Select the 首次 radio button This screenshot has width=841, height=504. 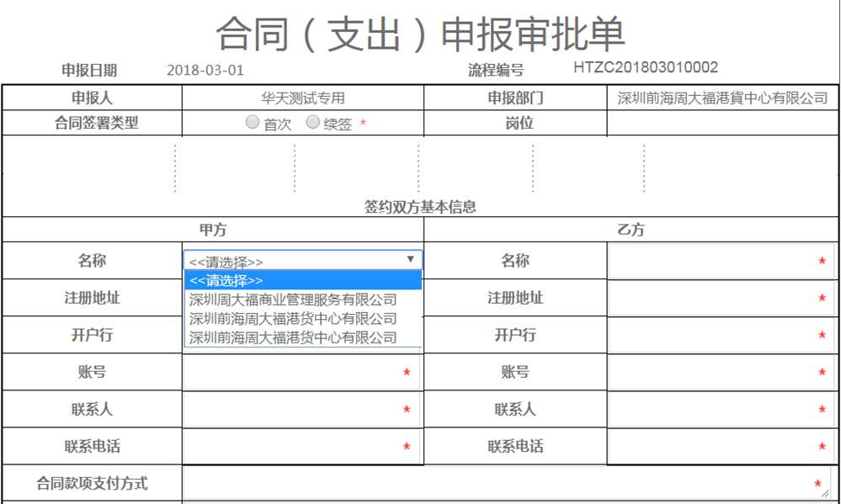click(x=253, y=122)
